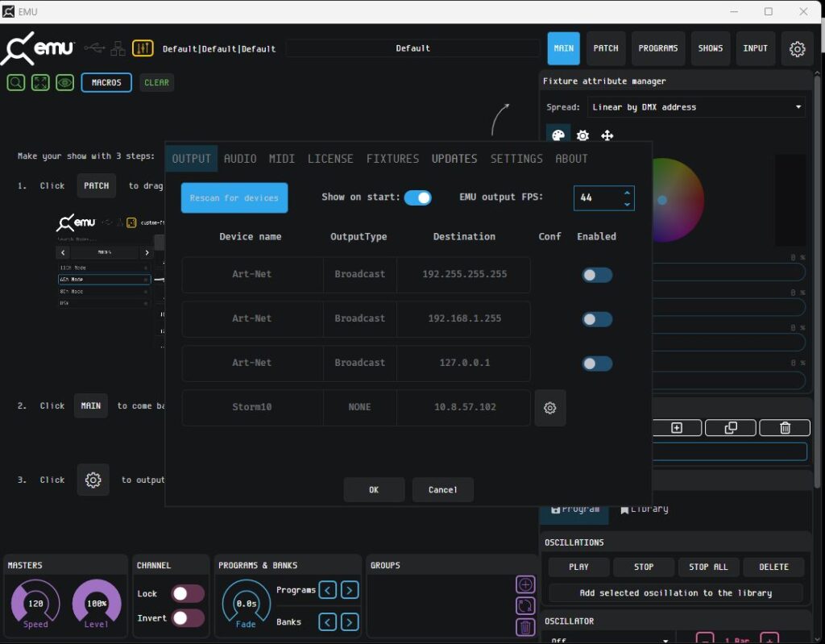
Task: Open configuration gear for Storm10 device
Action: (x=549, y=408)
